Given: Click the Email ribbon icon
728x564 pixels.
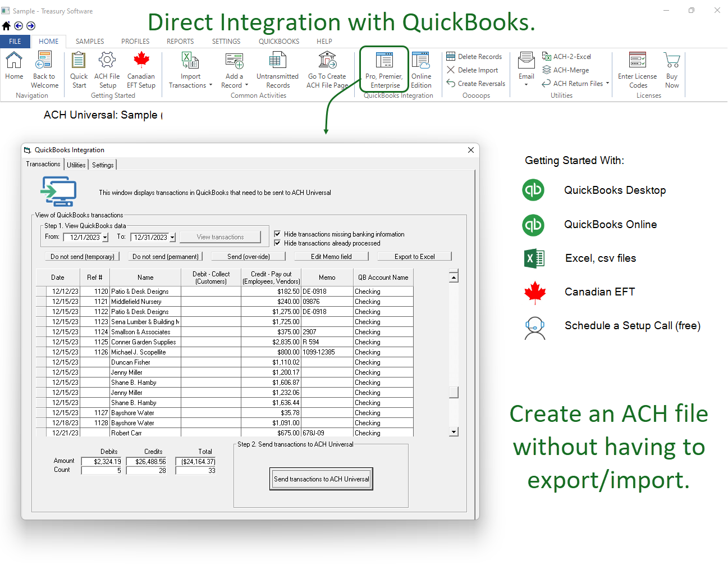Looking at the screenshot, I should click(526, 60).
